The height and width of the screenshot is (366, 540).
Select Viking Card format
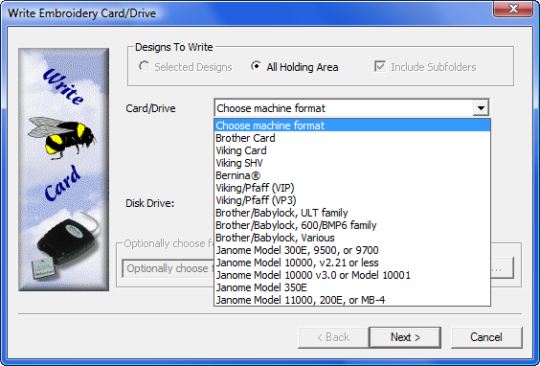[x=352, y=150]
